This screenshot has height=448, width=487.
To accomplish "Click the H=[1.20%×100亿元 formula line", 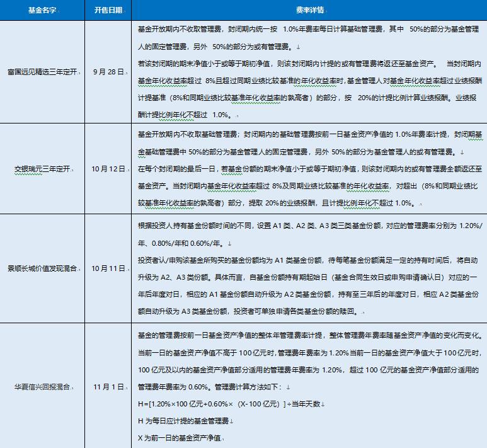I will pyautogui.click(x=231, y=404).
